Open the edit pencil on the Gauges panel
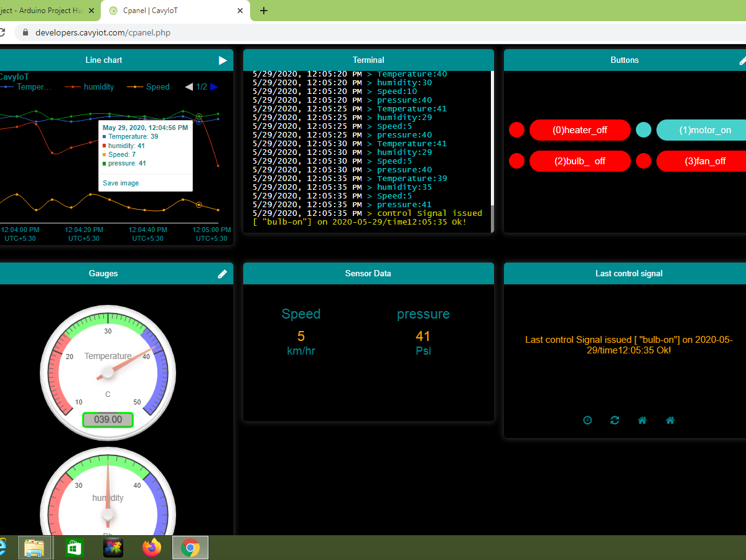746x560 pixels. pos(222,273)
